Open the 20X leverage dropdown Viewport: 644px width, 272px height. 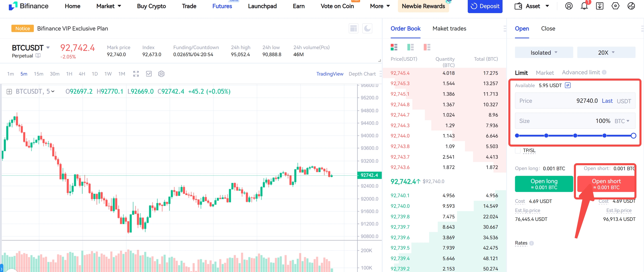tap(606, 52)
